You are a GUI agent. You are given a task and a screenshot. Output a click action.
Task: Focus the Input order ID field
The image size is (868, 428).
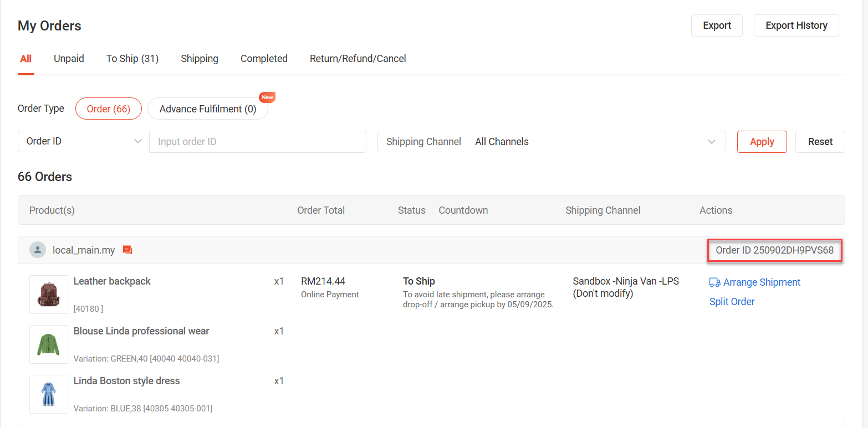(258, 142)
